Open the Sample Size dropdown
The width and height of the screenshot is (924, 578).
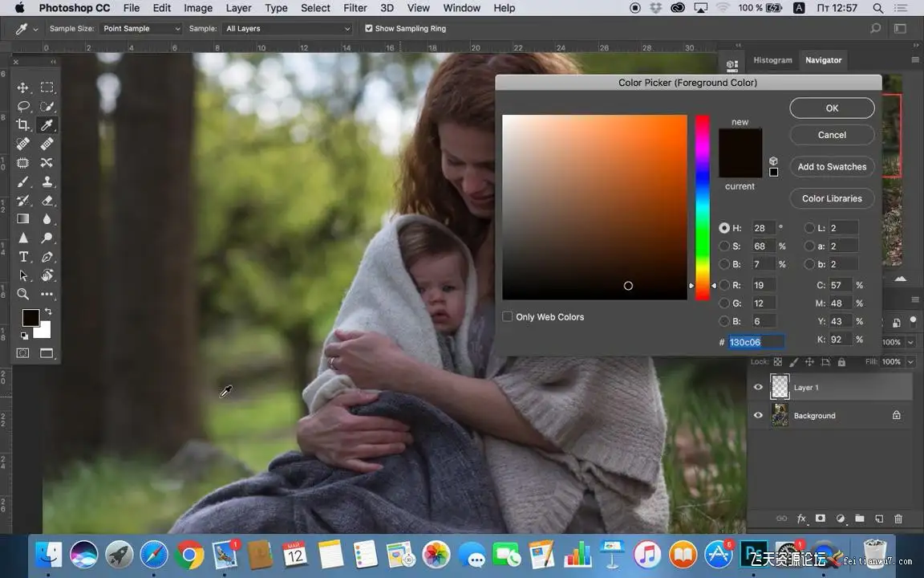[140, 29]
